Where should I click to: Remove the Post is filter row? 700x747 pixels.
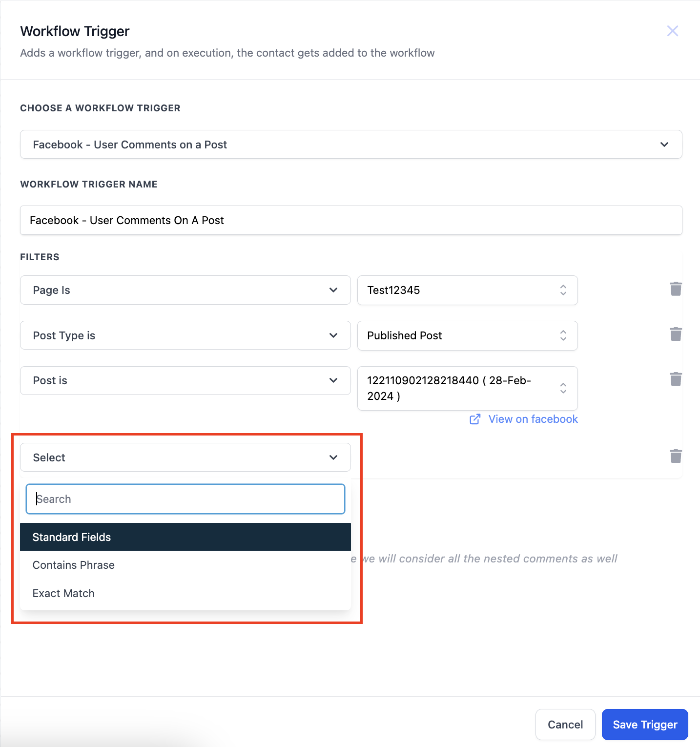point(676,379)
